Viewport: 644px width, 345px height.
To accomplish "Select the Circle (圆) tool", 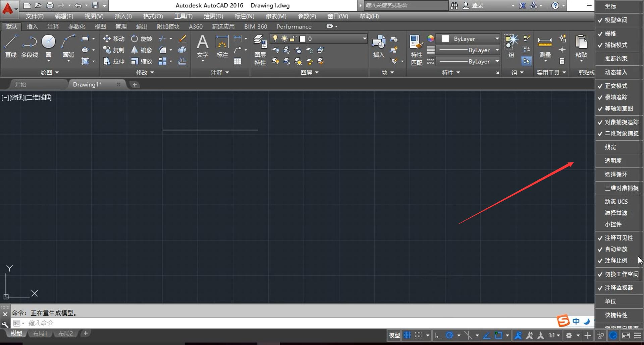I will point(48,46).
